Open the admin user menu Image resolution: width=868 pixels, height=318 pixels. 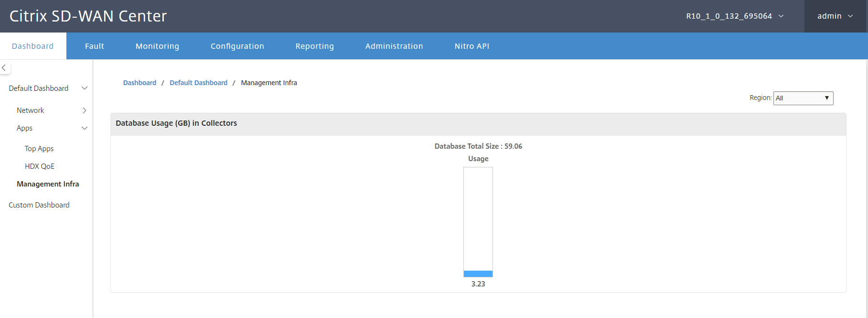click(x=836, y=16)
